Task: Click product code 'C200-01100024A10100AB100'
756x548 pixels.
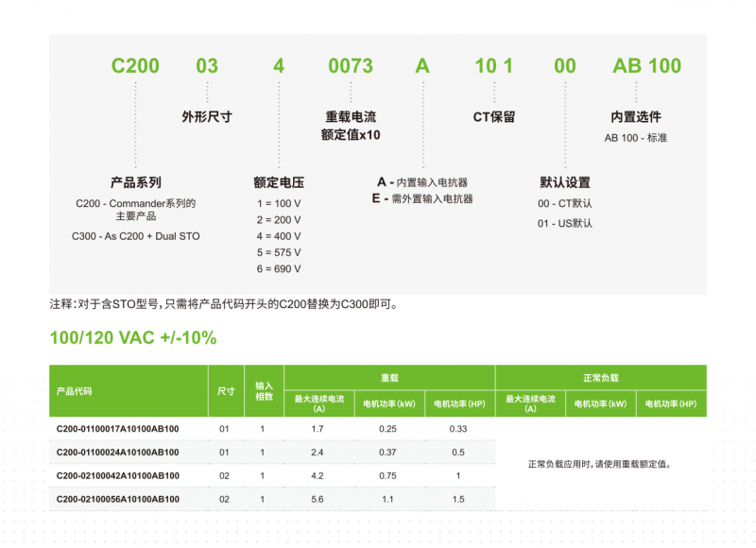Action: [x=117, y=453]
